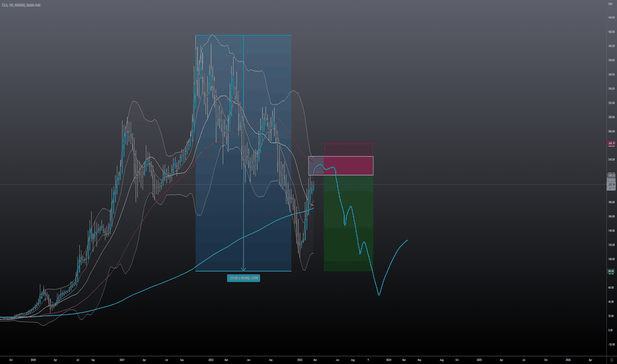Select the green profit target zone

pyautogui.click(x=348, y=223)
